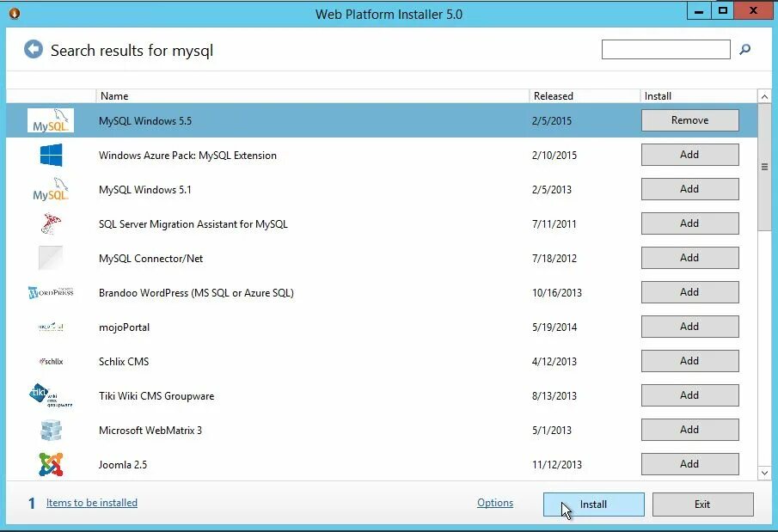778x532 pixels.
Task: Click the release date 5/19/2014
Action: (x=554, y=327)
